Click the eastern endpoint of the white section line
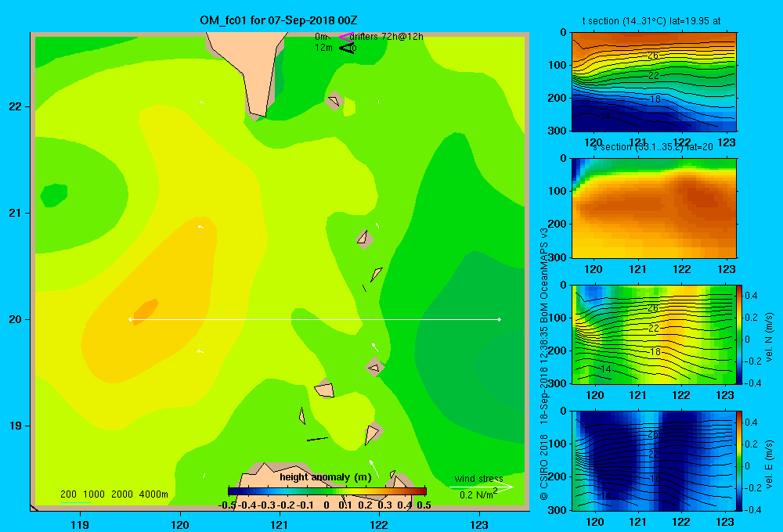 [499, 319]
